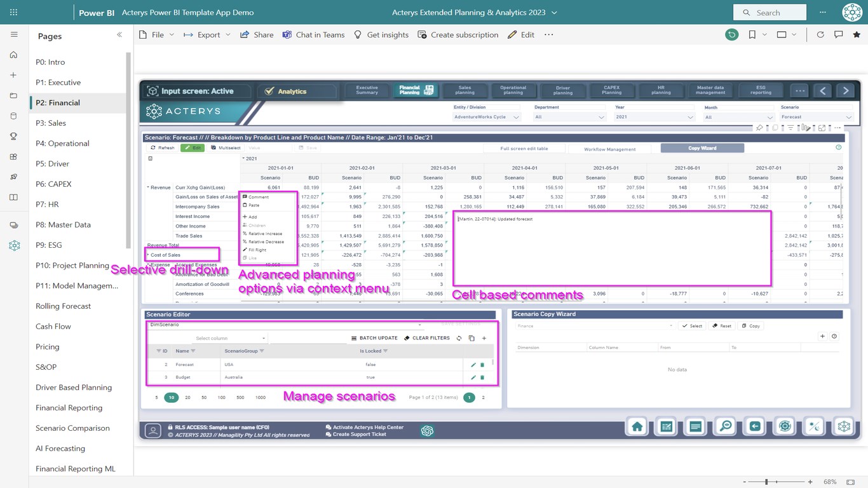
Task: Delete the Budget scenario row trash icon
Action: tap(482, 377)
